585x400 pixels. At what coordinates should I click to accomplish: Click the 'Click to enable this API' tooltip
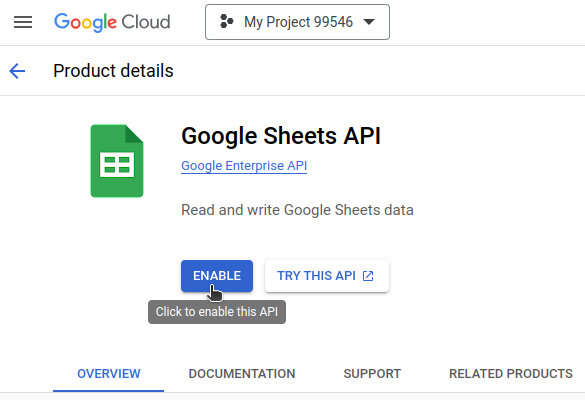point(217,312)
